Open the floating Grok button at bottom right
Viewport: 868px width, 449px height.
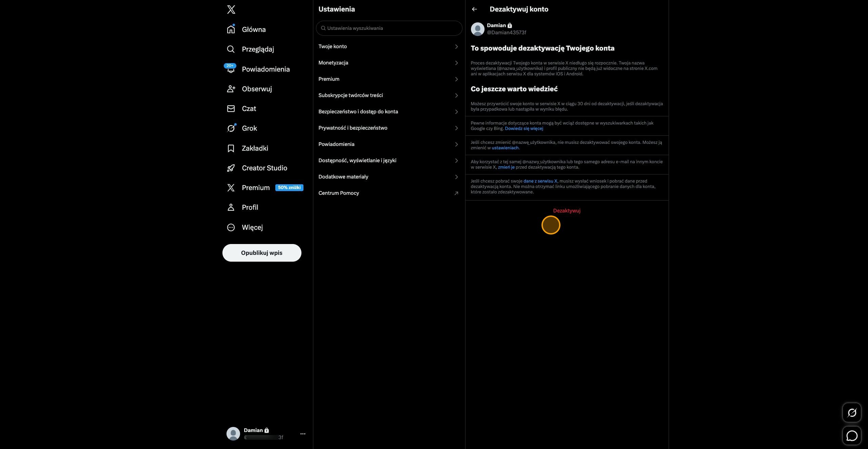pyautogui.click(x=852, y=413)
